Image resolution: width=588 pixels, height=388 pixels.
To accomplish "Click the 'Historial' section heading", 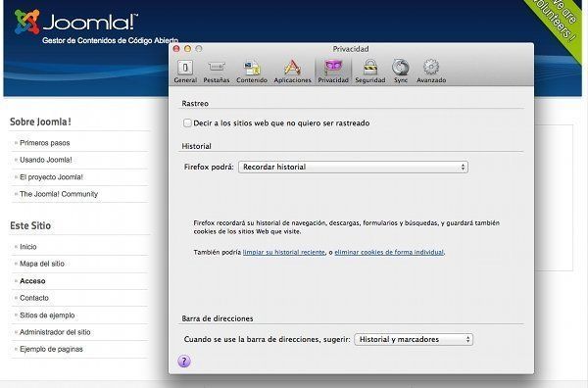I will (197, 146).
